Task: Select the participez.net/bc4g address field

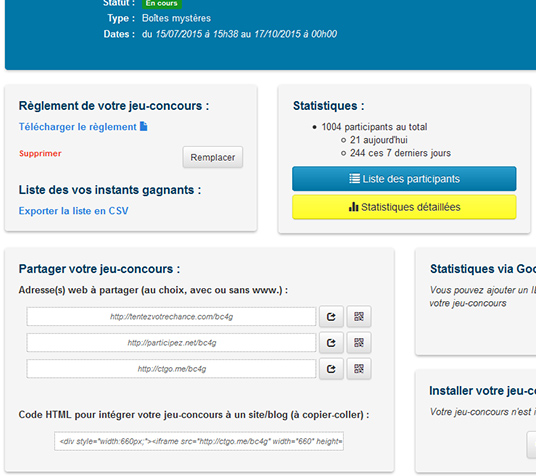Action: tap(171, 343)
